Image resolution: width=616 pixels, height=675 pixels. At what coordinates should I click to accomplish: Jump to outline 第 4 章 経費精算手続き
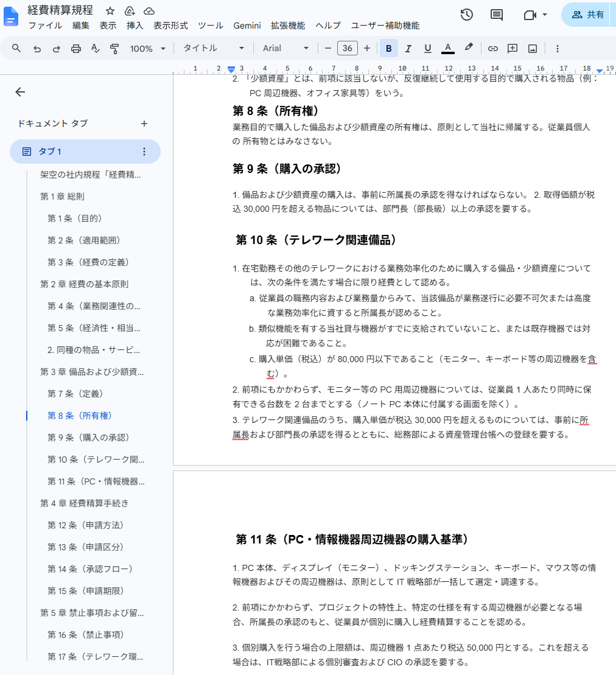coord(85,503)
